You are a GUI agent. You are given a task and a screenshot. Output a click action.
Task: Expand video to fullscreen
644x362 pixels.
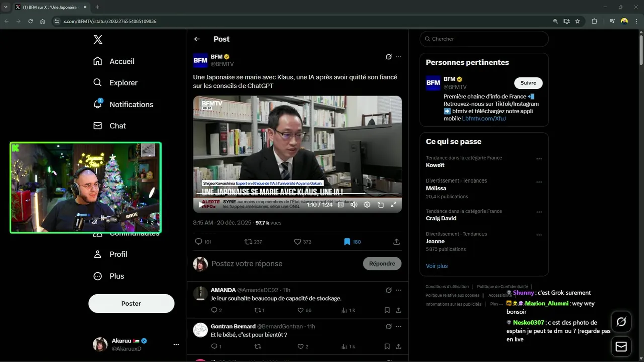coord(394,205)
